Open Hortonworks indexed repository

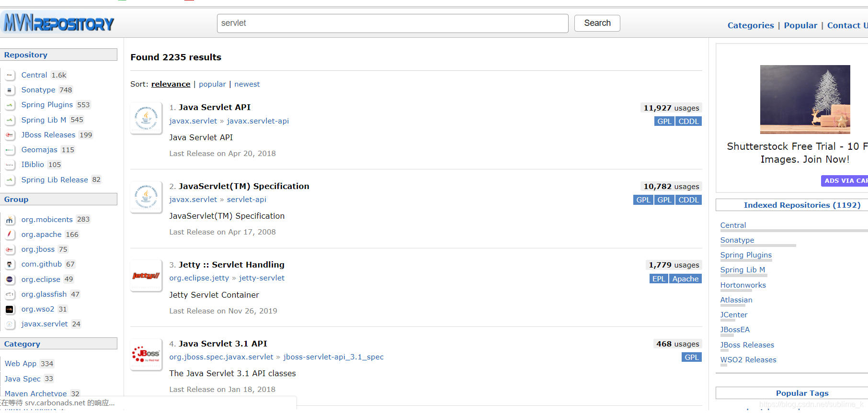[743, 285]
